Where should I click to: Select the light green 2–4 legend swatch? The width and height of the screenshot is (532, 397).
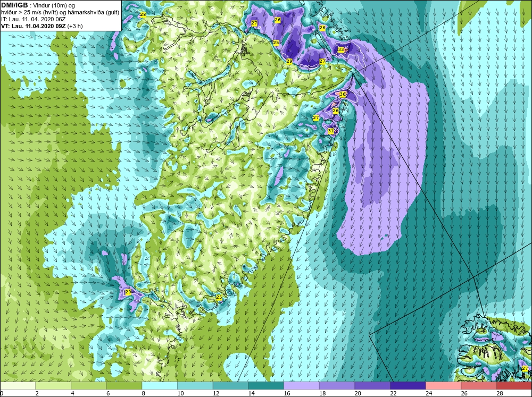point(53,385)
